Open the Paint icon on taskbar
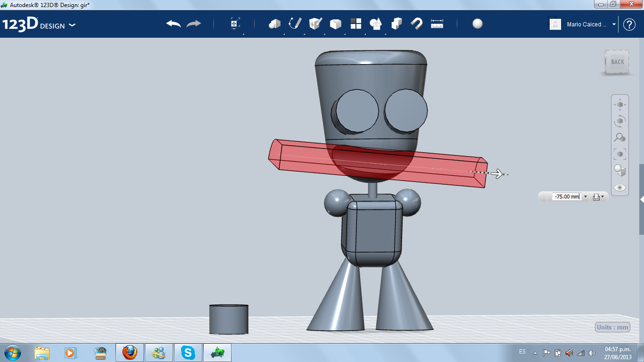Viewport: 644px width, 362px height. [x=100, y=353]
